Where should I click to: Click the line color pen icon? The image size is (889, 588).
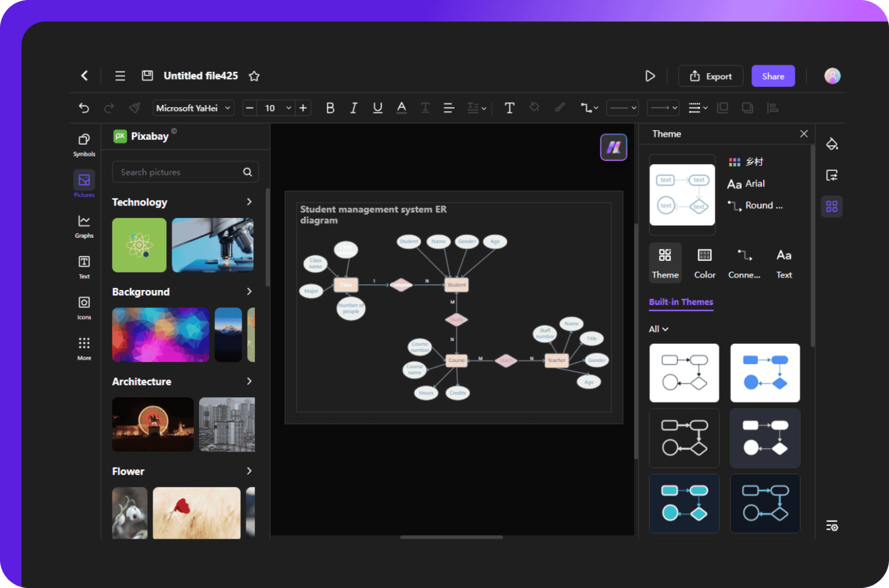[560, 108]
